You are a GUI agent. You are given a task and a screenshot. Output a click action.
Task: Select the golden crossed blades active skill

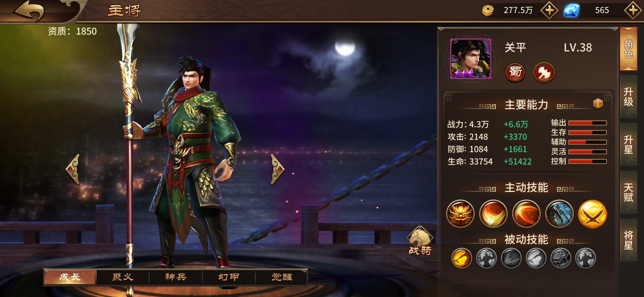[592, 214]
